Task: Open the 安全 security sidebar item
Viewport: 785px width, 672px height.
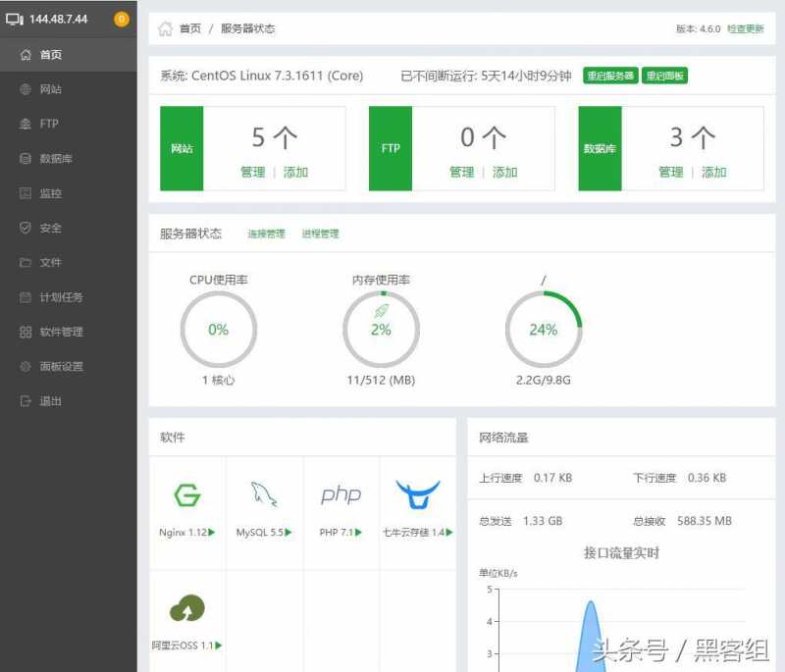Action: tap(68, 228)
